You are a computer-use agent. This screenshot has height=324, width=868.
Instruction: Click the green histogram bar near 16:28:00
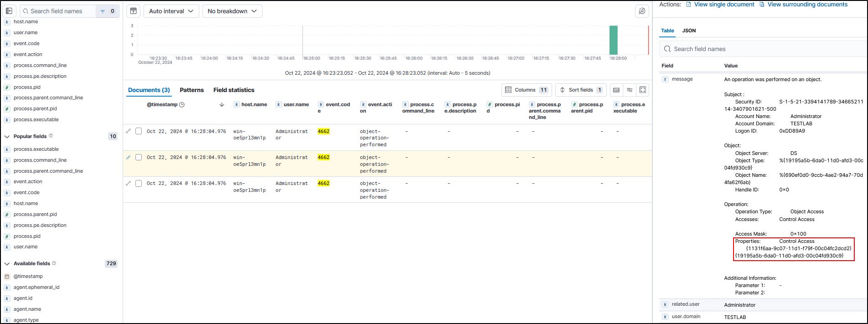[x=613, y=40]
